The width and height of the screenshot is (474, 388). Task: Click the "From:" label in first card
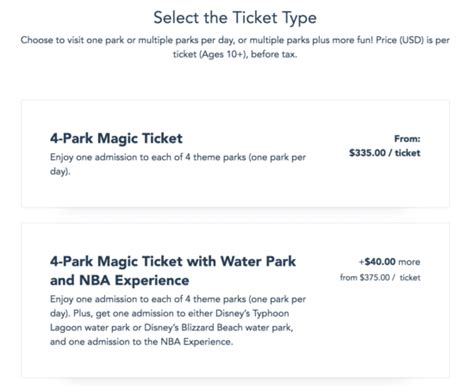coord(407,139)
